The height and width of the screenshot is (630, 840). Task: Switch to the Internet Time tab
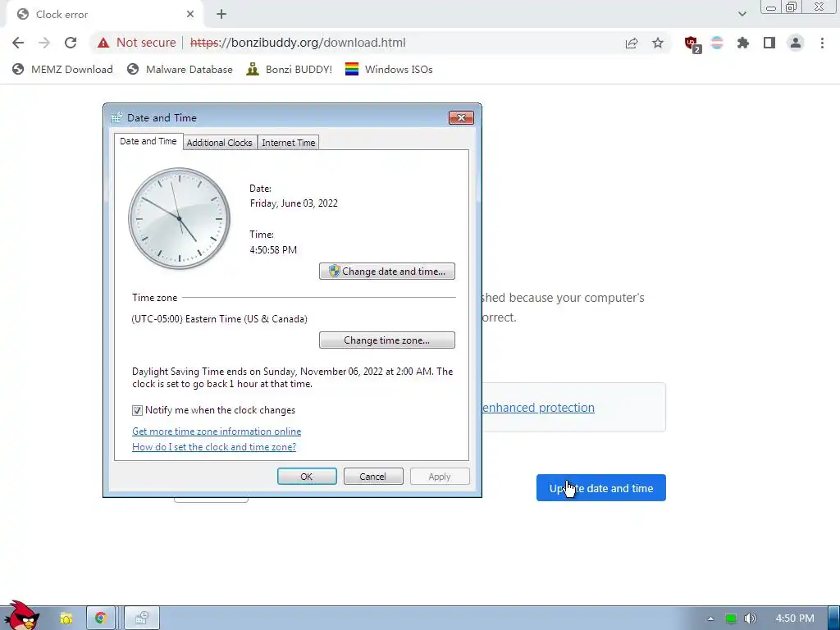(288, 143)
